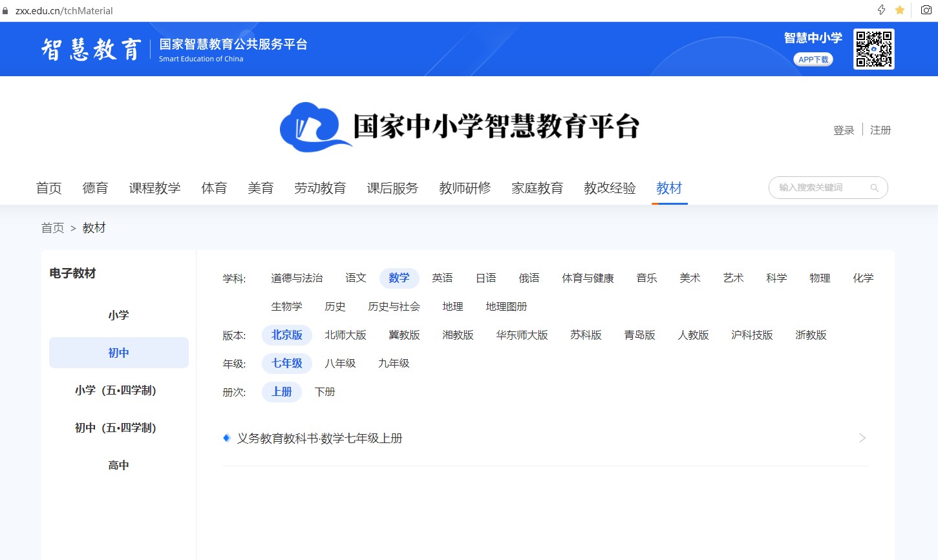Click the browser bookmark star icon

(x=900, y=10)
